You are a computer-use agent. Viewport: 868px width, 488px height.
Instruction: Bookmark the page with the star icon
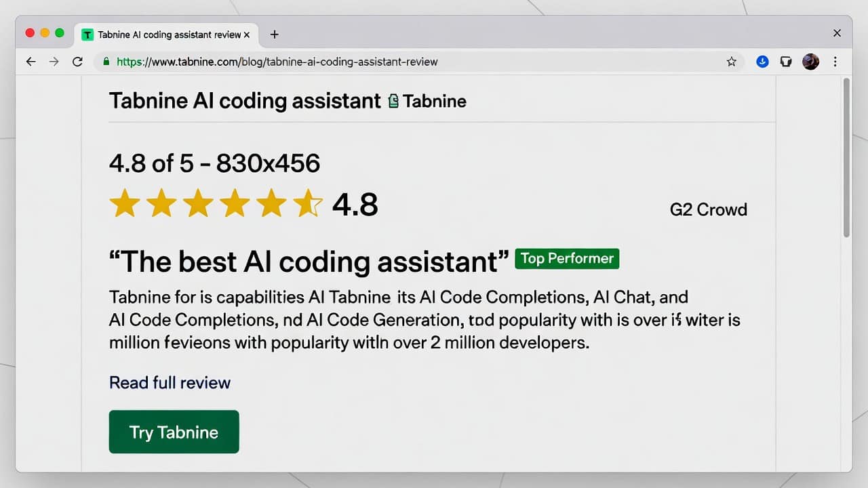point(731,62)
